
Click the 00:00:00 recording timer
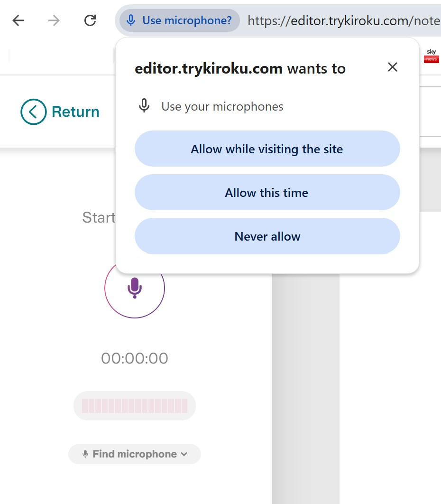[x=135, y=358]
